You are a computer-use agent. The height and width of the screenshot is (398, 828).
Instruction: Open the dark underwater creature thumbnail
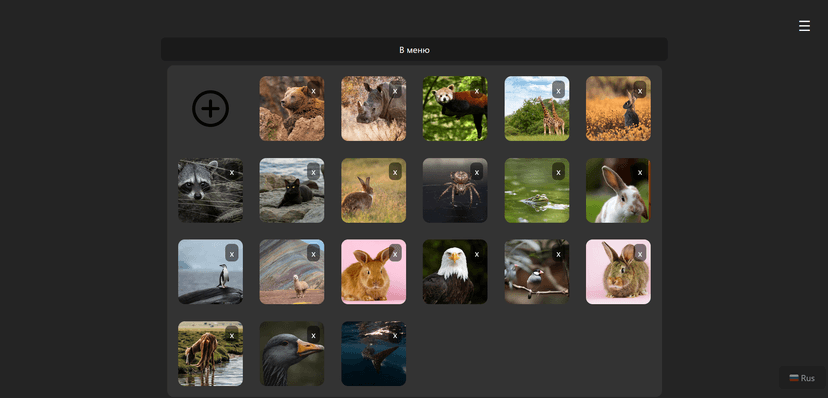373,354
